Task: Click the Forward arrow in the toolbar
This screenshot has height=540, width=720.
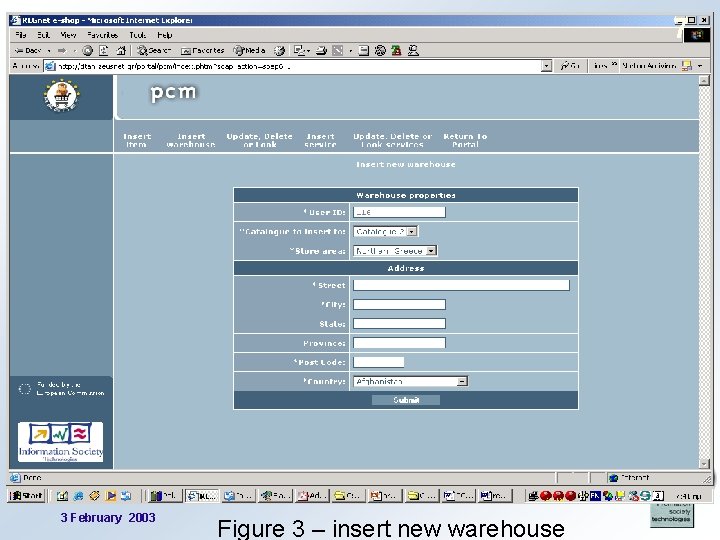Action: point(62,51)
